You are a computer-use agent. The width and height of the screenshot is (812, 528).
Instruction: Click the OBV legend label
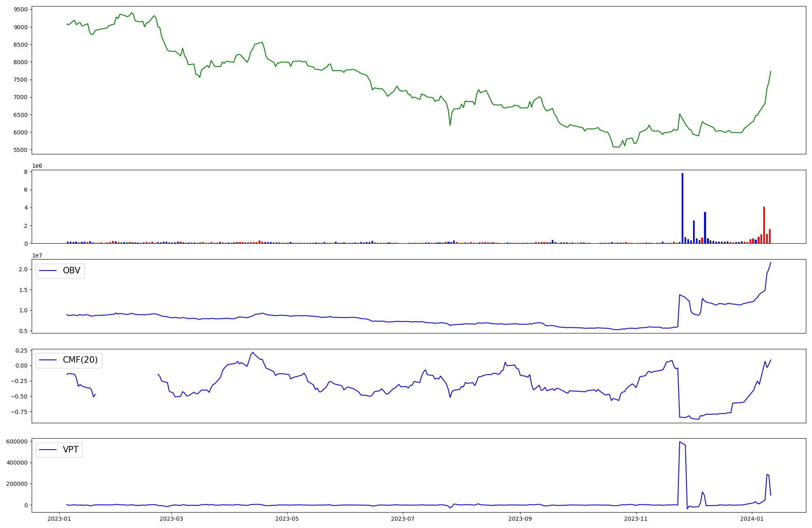tap(71, 270)
